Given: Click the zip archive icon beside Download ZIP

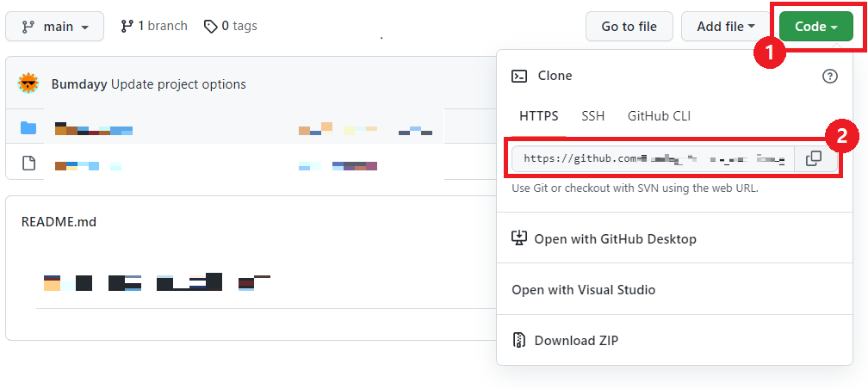Looking at the screenshot, I should tap(518, 340).
